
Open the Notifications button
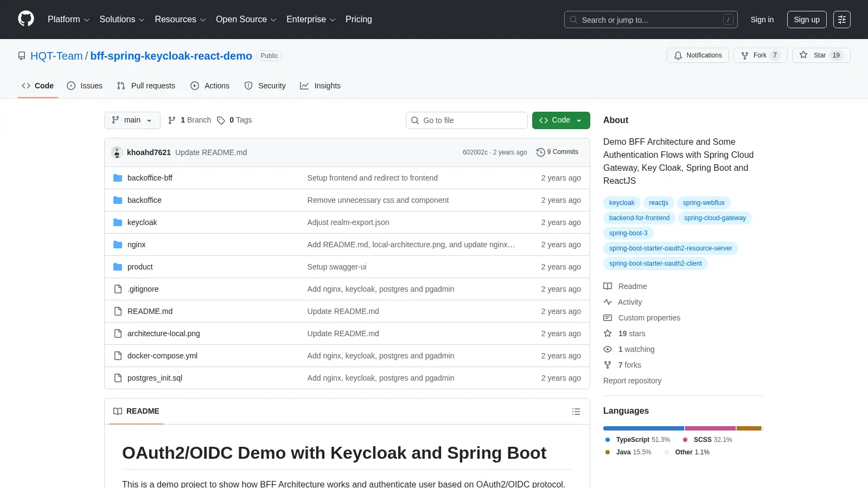pyautogui.click(x=698, y=55)
